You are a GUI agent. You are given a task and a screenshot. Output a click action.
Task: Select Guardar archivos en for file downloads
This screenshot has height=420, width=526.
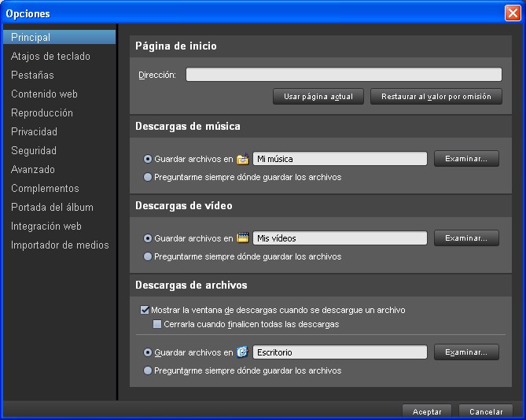[x=148, y=352]
